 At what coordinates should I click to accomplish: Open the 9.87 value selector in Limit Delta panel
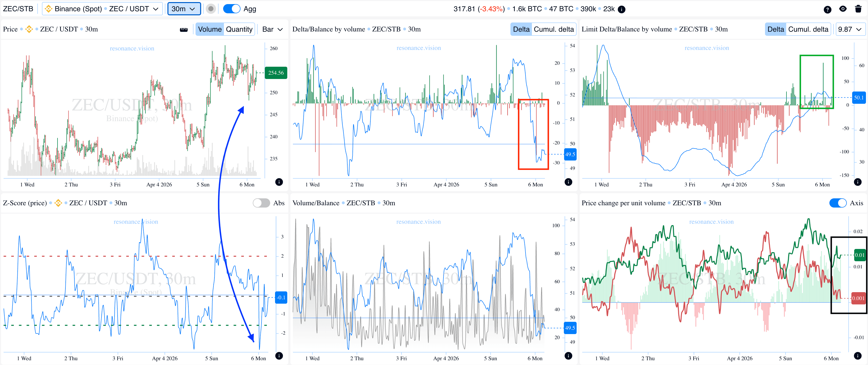coord(850,29)
